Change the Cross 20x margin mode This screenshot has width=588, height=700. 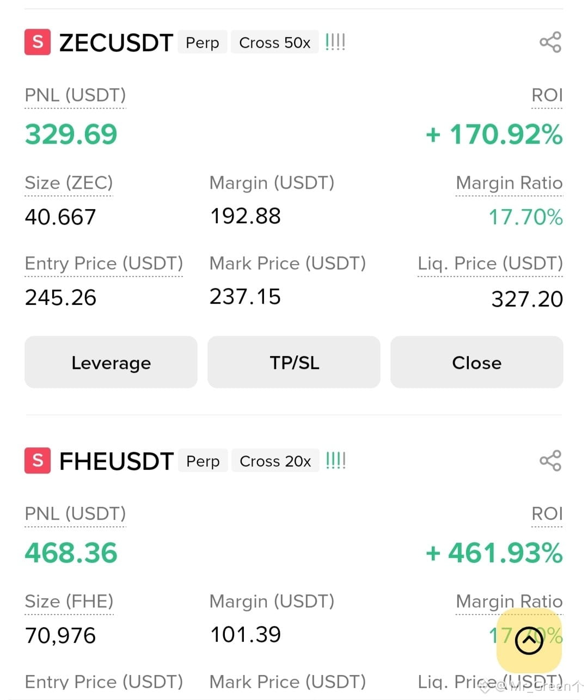pos(275,461)
